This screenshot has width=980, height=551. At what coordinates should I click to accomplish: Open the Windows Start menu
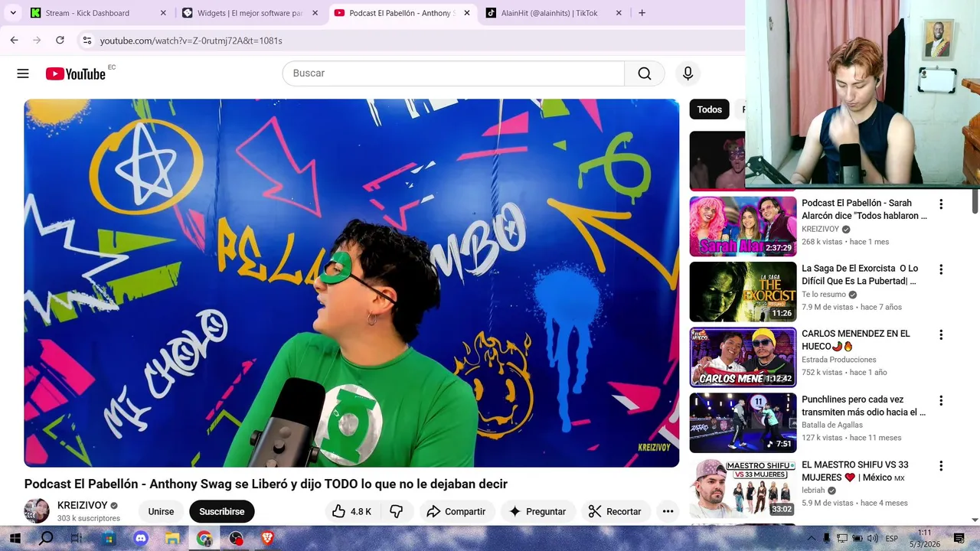click(x=14, y=538)
